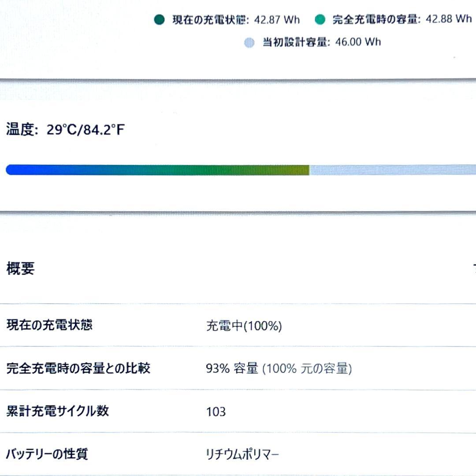
Task: Click the gray 当初設計容量 legend dot
Action: pos(249,43)
